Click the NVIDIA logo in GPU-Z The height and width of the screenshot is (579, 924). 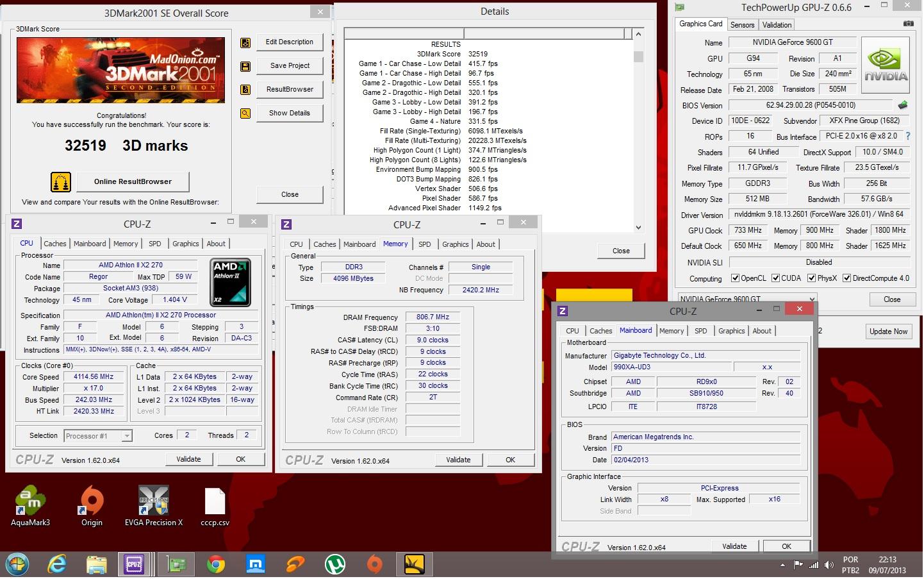[x=886, y=66]
